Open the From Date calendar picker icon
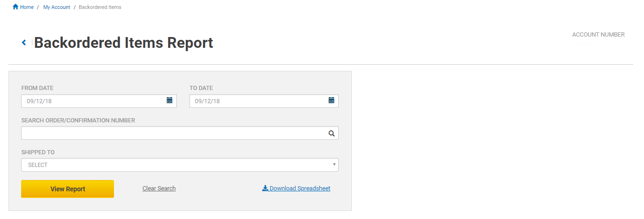 click(x=170, y=100)
